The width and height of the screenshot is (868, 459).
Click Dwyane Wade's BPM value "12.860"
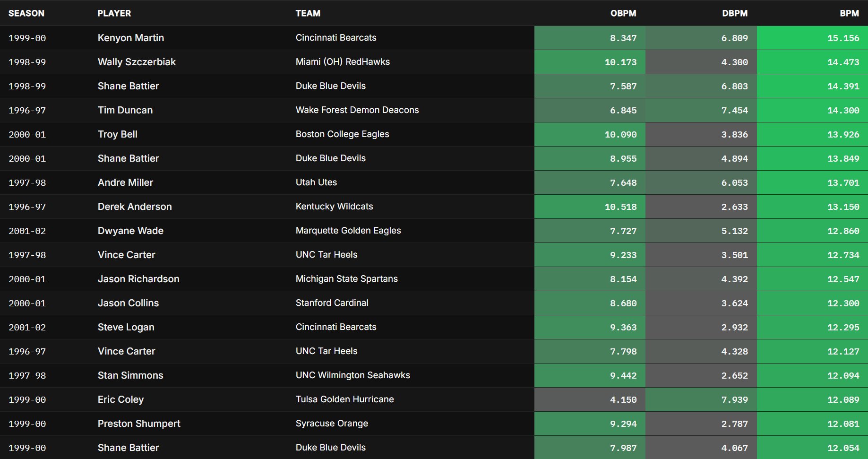point(843,231)
